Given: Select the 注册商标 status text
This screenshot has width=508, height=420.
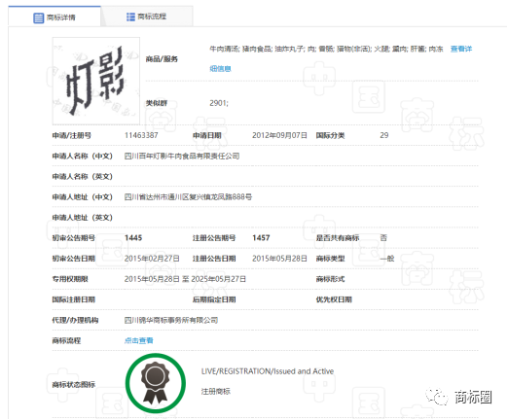Looking at the screenshot, I should point(216,392).
